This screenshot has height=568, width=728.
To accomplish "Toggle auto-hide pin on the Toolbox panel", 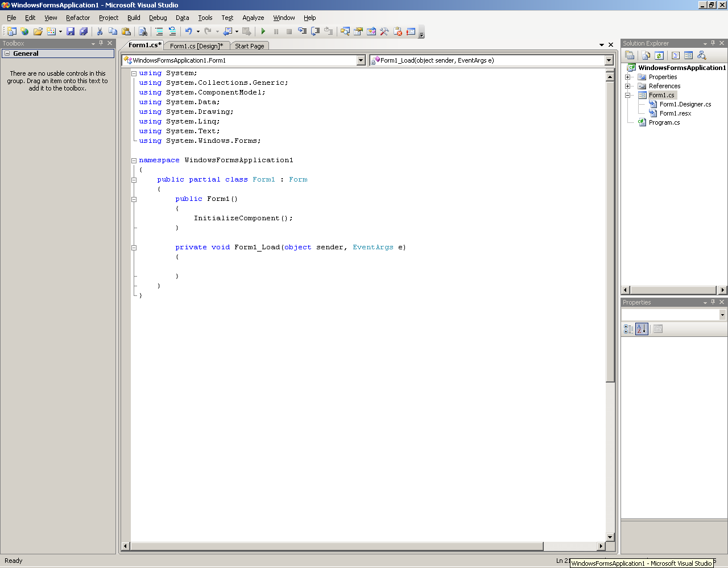I will [101, 43].
